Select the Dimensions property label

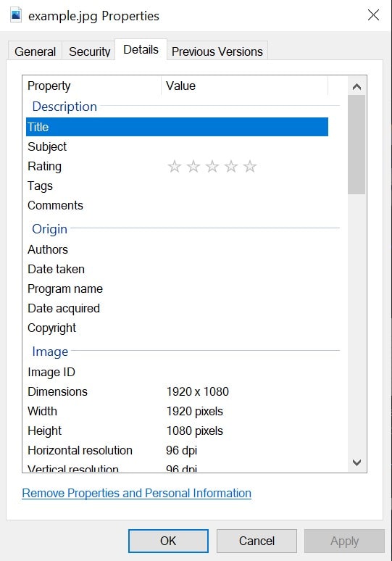tap(57, 392)
